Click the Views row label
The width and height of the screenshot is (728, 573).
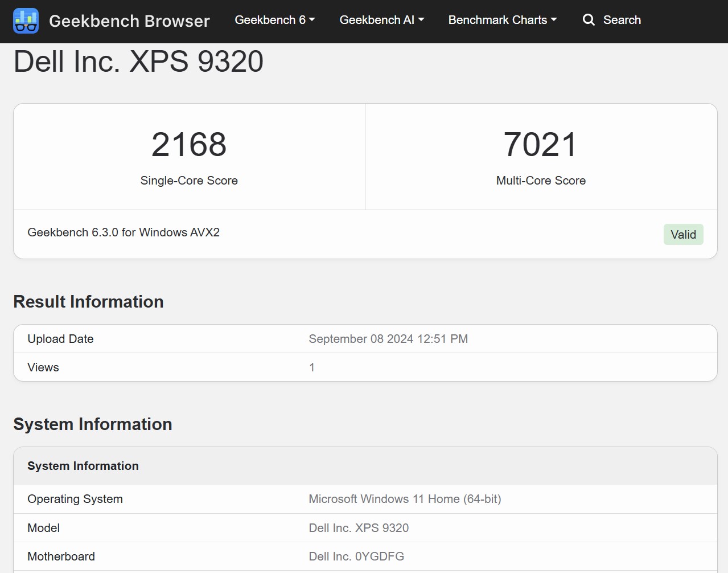coord(43,367)
